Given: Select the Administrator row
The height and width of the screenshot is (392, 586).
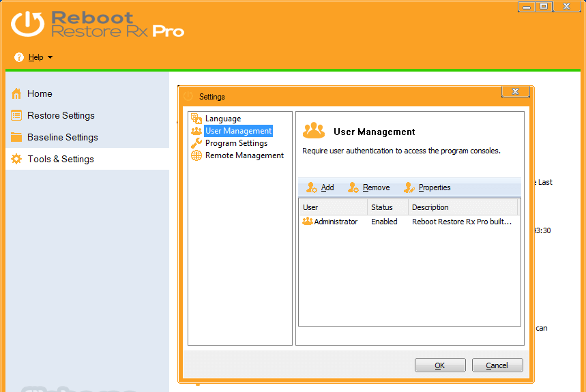Looking at the screenshot, I should point(409,222).
